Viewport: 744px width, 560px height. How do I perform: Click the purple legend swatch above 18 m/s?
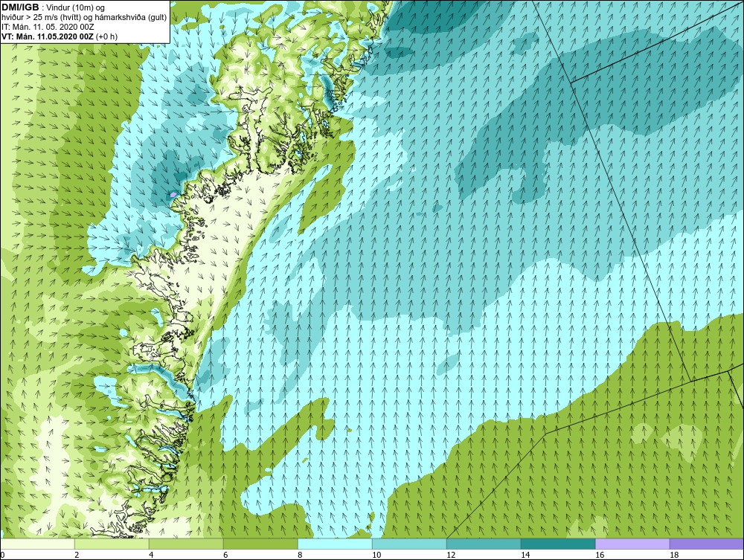[707, 544]
